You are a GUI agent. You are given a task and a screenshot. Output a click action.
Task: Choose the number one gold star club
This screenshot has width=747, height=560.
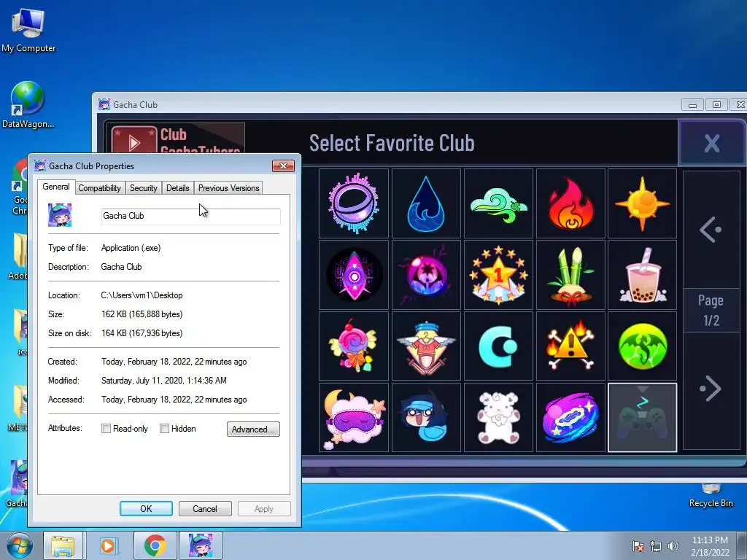point(498,275)
